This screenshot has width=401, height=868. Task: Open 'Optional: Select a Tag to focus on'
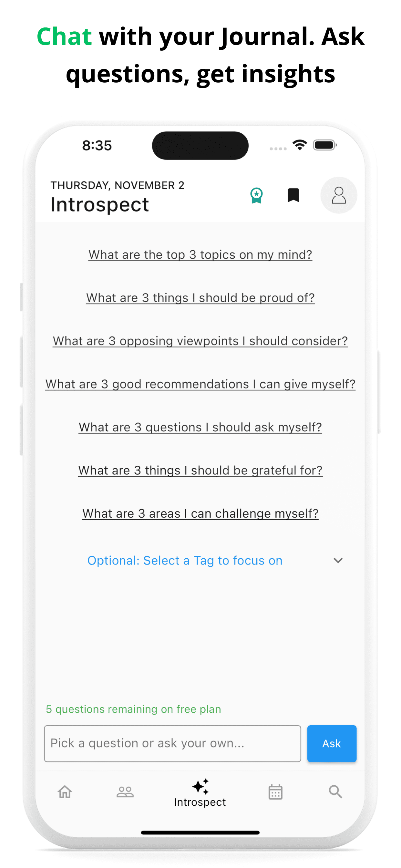185,560
